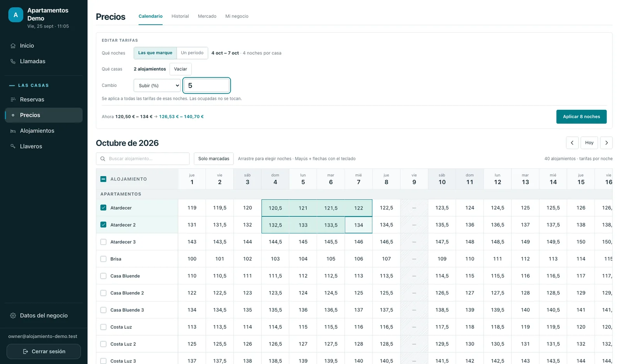Click the percentage value input showing 5

pos(207,85)
